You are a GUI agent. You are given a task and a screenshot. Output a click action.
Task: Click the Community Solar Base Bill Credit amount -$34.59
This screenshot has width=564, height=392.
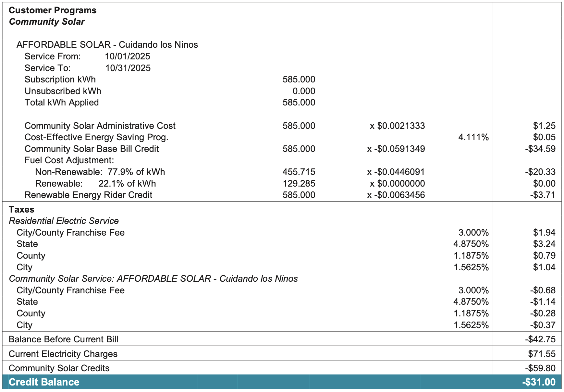pyautogui.click(x=540, y=149)
